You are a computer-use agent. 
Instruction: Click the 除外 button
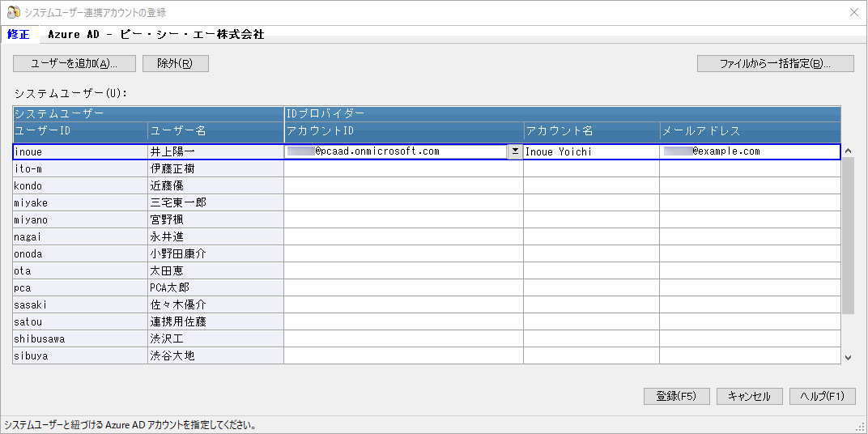(x=175, y=64)
